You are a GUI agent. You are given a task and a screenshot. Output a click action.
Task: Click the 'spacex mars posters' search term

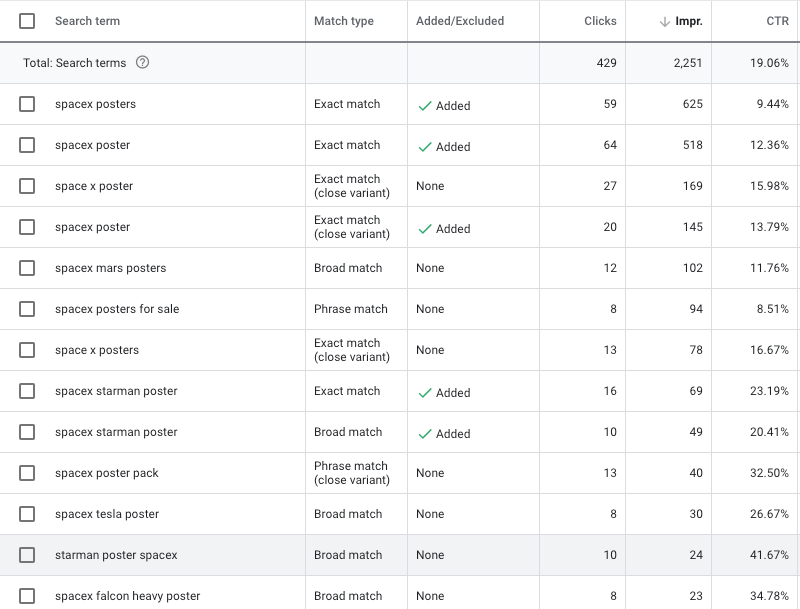[110, 268]
